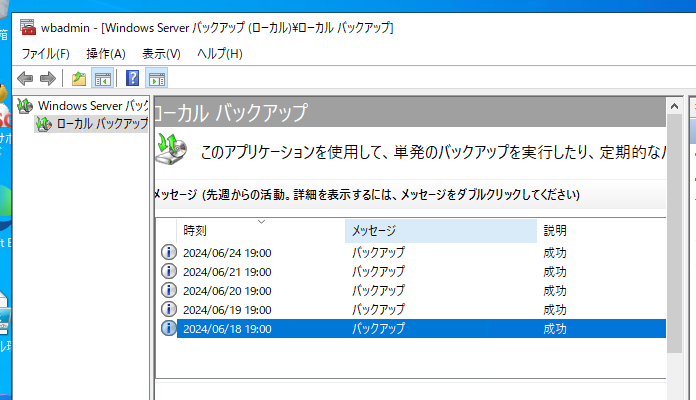Click バックアップ message in 06/21 row
This screenshot has height=400, width=696.
coord(379,272)
